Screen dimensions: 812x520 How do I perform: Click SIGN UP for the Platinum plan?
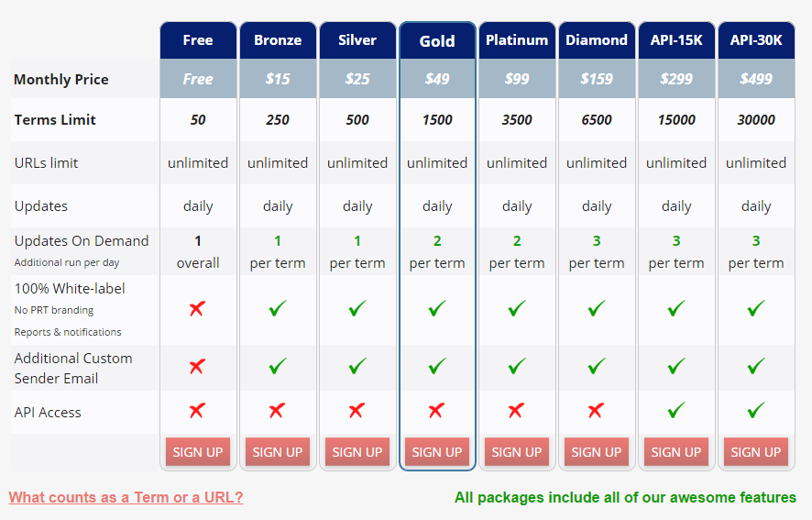(517, 452)
